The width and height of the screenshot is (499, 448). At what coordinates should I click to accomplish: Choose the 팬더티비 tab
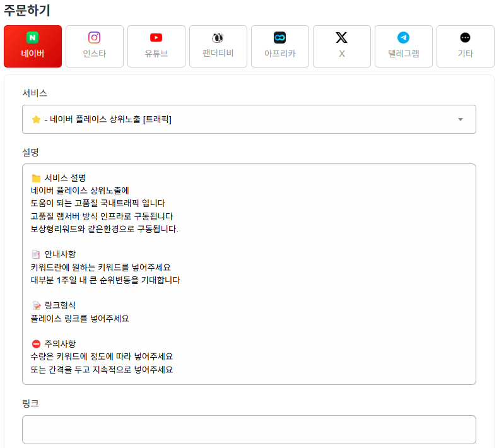tap(218, 47)
